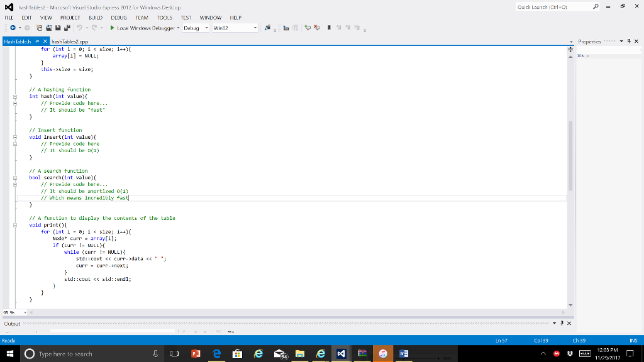This screenshot has height=362, width=644.
Task: Click the comment selection toolbar icon
Action: click(x=307, y=28)
